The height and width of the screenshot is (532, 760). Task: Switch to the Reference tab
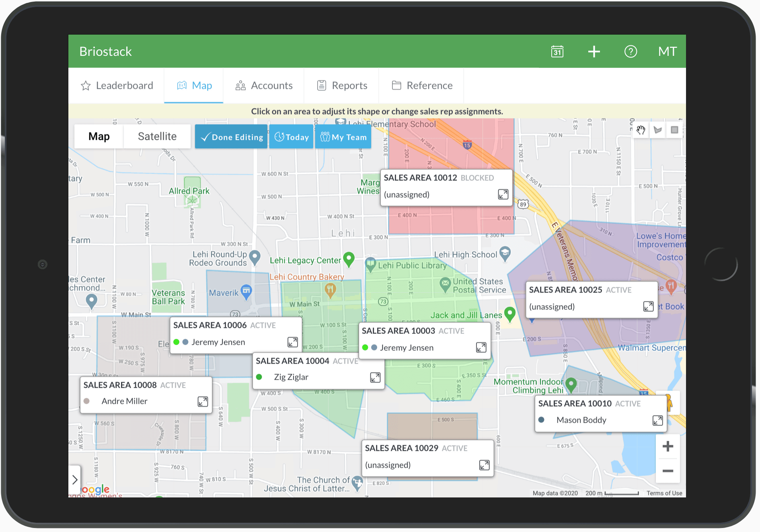tap(422, 86)
